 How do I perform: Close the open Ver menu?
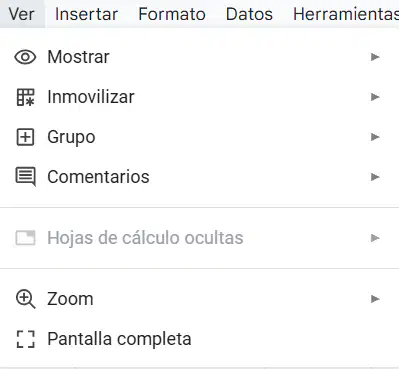pyautogui.click(x=22, y=14)
